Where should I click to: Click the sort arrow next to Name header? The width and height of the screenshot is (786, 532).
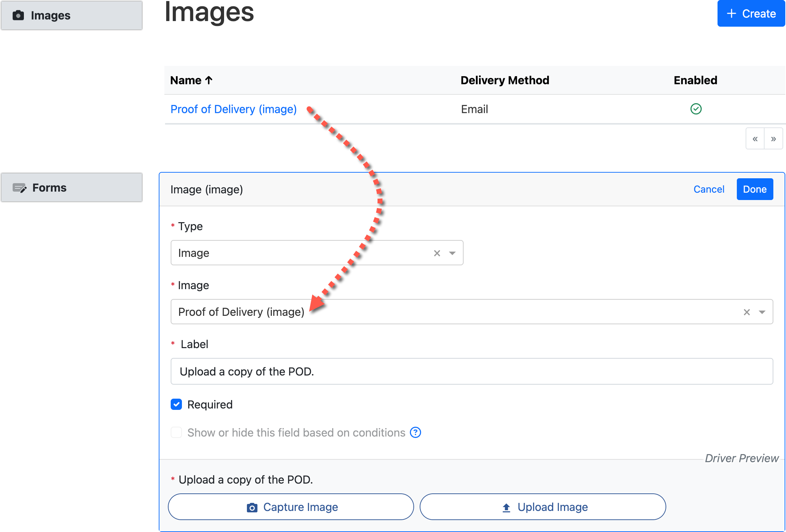209,80
